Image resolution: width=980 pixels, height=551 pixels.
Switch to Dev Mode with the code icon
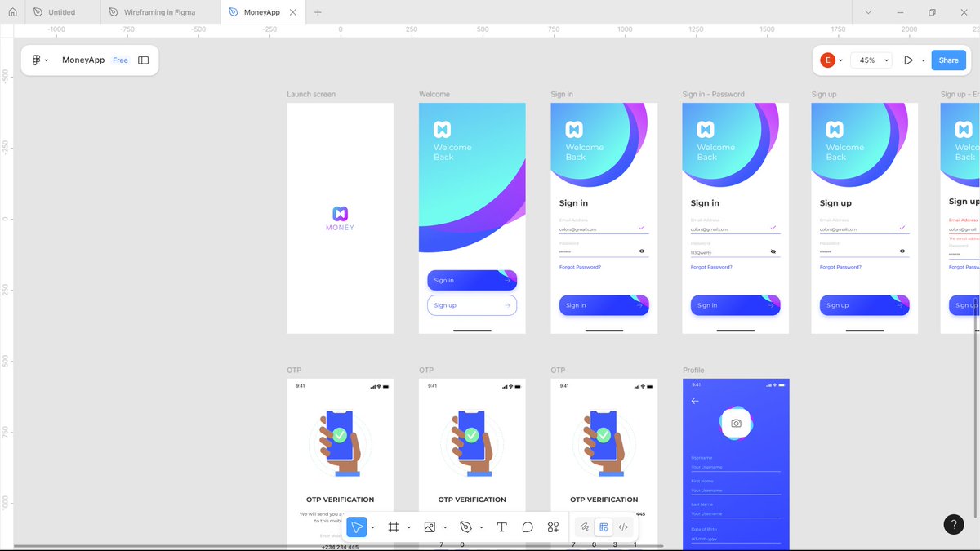622,527
